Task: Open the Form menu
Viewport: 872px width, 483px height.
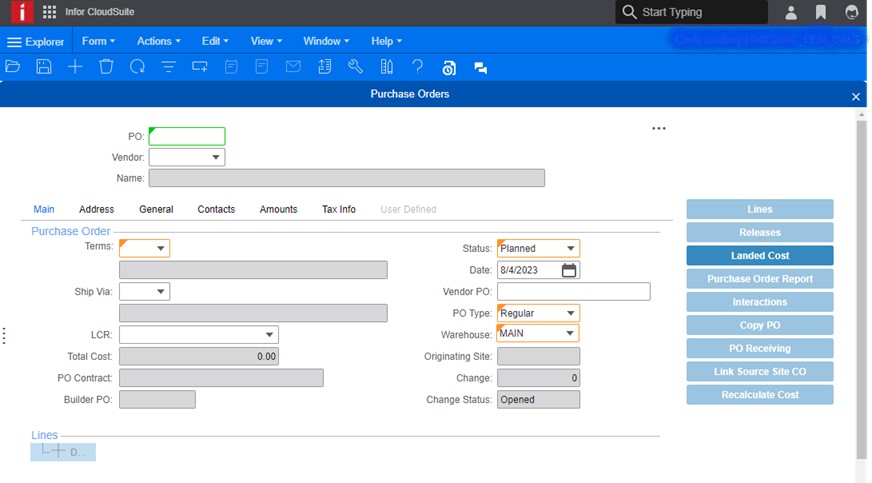Action: click(98, 41)
